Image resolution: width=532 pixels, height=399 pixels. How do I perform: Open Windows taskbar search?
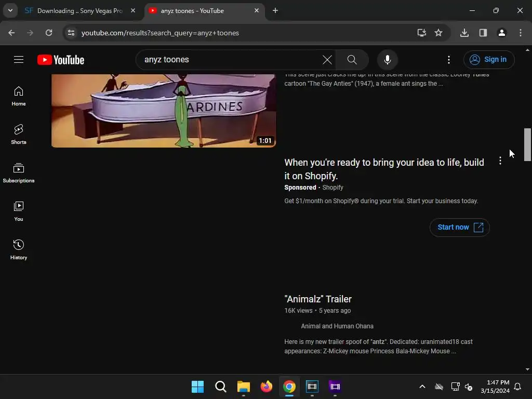220,387
